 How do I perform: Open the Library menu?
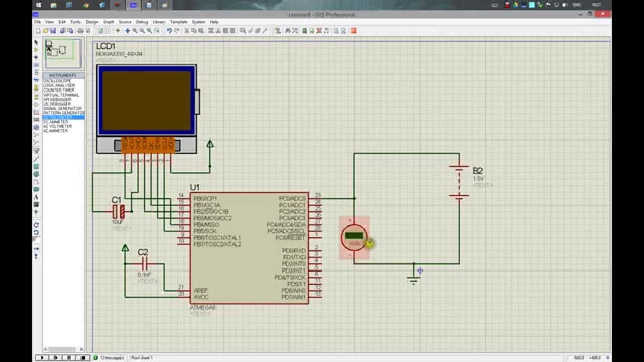pyautogui.click(x=159, y=22)
